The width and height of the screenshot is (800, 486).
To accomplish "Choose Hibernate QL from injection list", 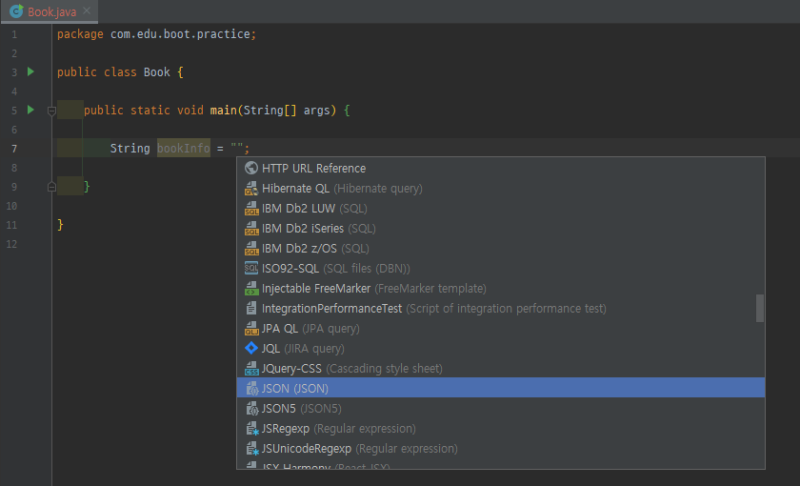I will tap(501, 188).
